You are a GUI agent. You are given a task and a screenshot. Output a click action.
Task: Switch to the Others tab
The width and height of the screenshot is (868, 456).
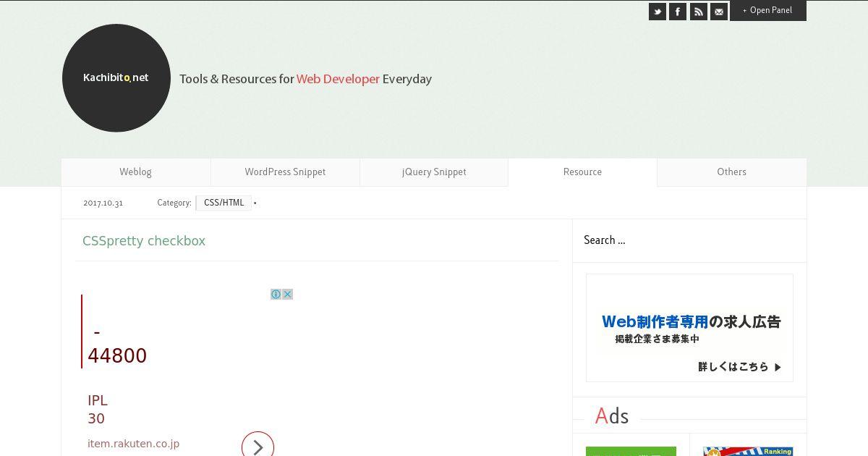tap(731, 172)
